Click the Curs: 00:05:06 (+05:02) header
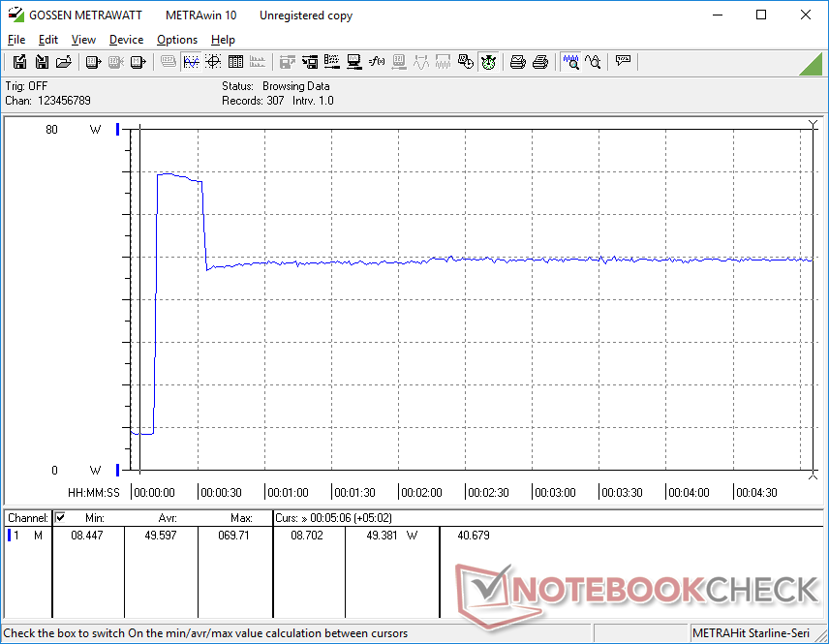Viewport: 829px width, 644px height. pyautogui.click(x=333, y=518)
